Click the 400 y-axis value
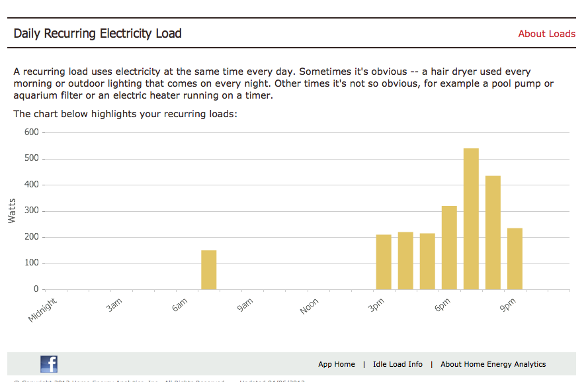The height and width of the screenshot is (382, 588). 32,184
